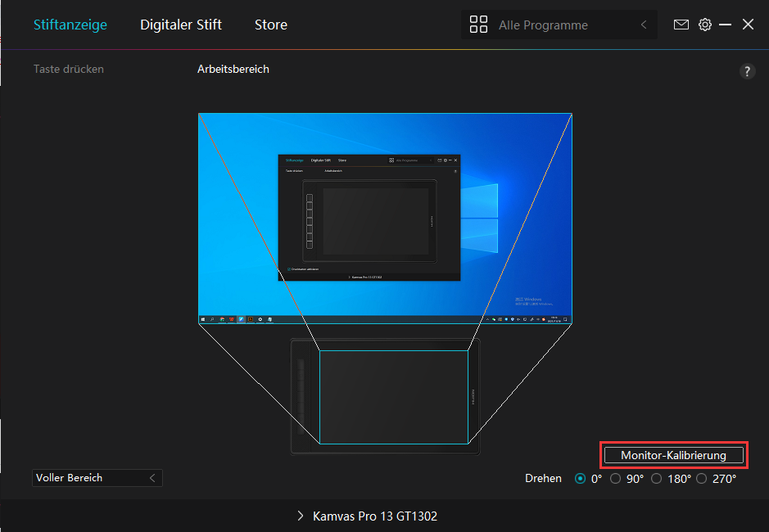The image size is (769, 532).
Task: Open the Voller Bereich dropdown
Action: 97,478
